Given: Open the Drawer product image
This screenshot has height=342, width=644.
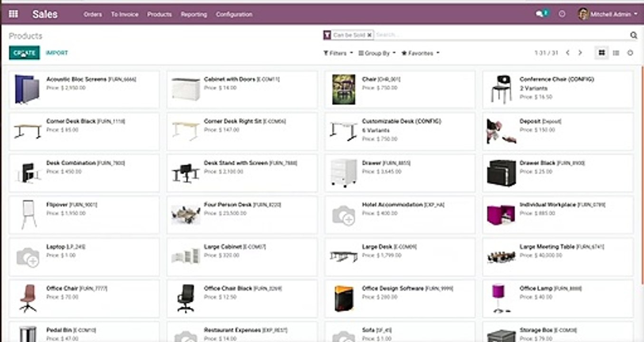Looking at the screenshot, I should [344, 173].
